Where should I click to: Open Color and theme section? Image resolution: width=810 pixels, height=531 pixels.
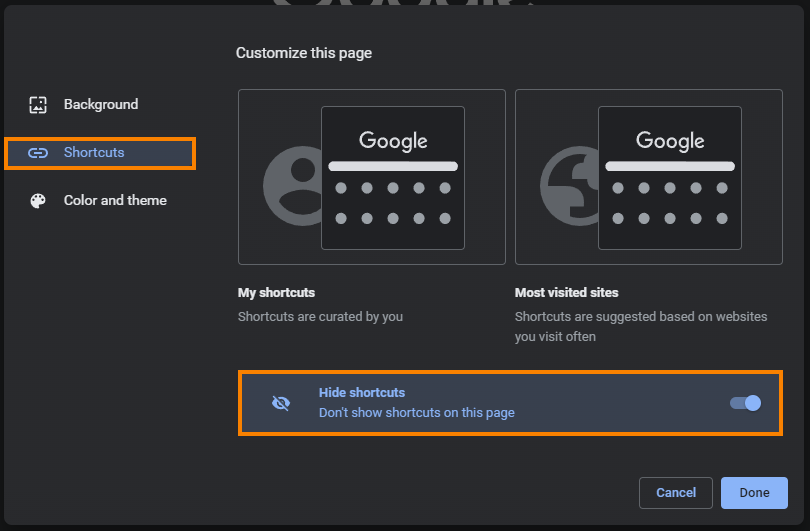(x=100, y=200)
